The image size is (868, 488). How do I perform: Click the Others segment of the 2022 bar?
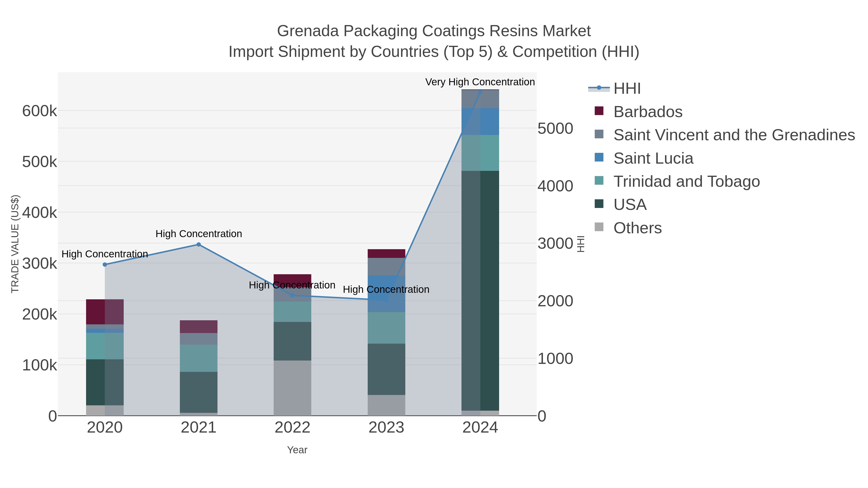pos(292,388)
